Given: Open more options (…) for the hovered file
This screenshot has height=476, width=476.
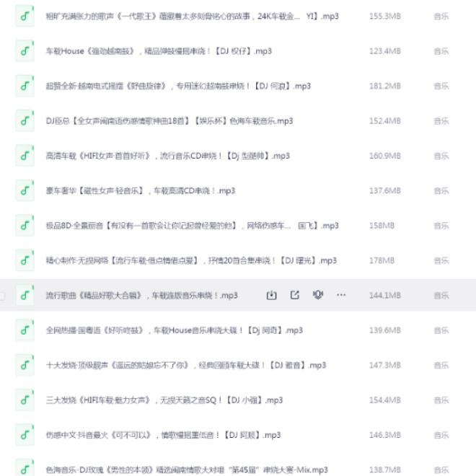Looking at the screenshot, I should click(x=341, y=295).
